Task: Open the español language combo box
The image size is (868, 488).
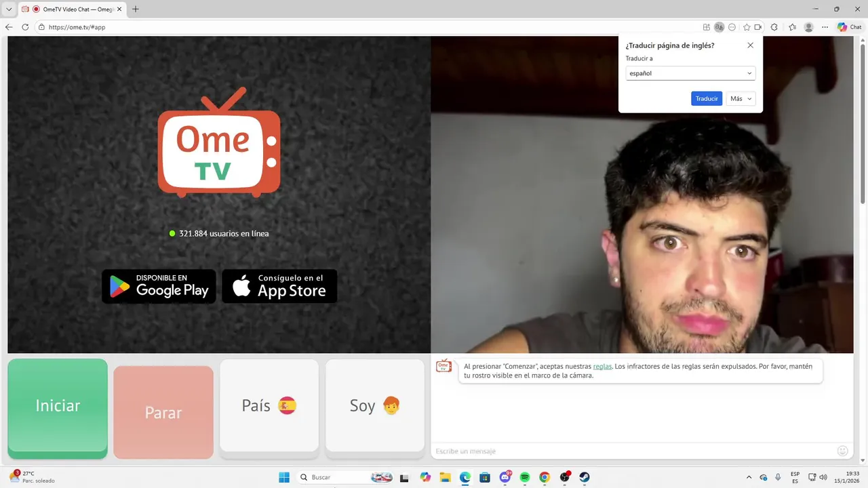Action: tap(690, 73)
